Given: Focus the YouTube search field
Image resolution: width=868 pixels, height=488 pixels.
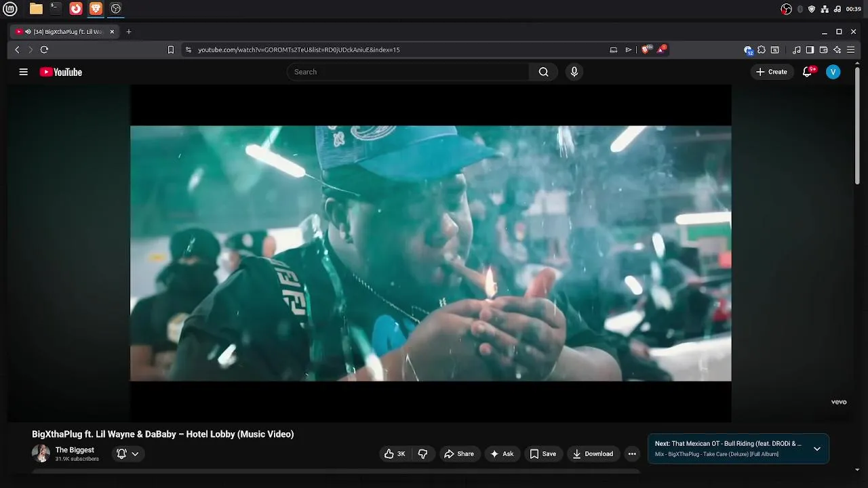Looking at the screenshot, I should [408, 72].
